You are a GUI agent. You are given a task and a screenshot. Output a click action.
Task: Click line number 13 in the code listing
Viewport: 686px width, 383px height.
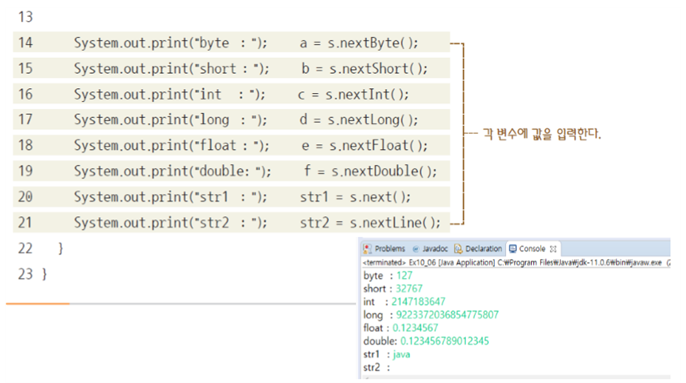pos(25,17)
